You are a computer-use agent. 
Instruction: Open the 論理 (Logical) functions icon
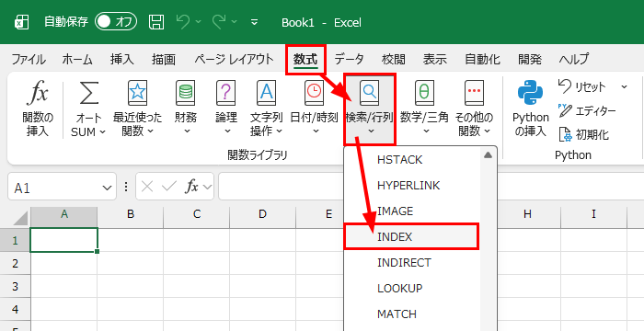coord(226,93)
